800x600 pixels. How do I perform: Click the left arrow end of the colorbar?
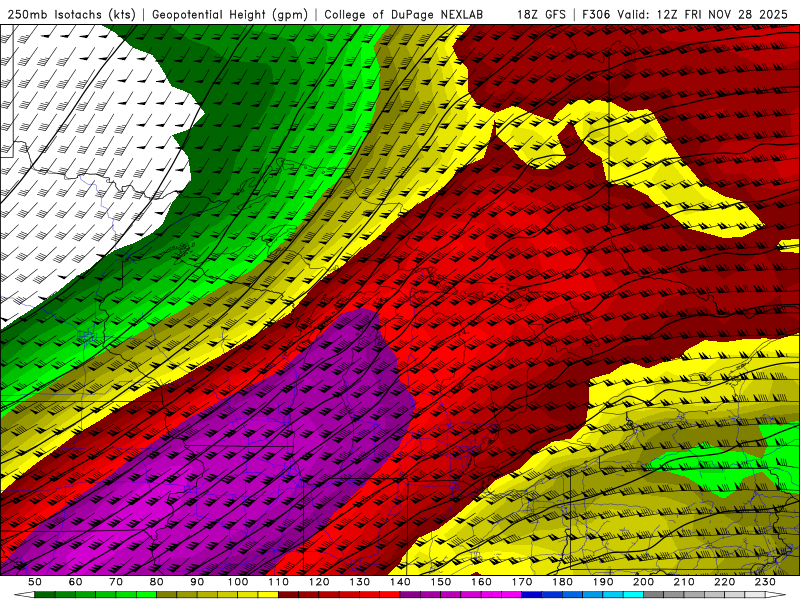(x=24, y=594)
